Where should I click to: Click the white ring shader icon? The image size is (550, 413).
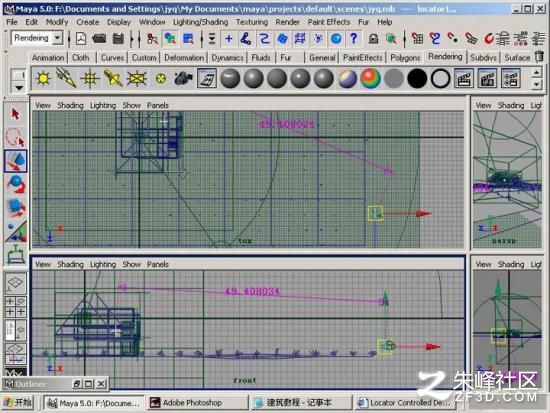point(441,78)
